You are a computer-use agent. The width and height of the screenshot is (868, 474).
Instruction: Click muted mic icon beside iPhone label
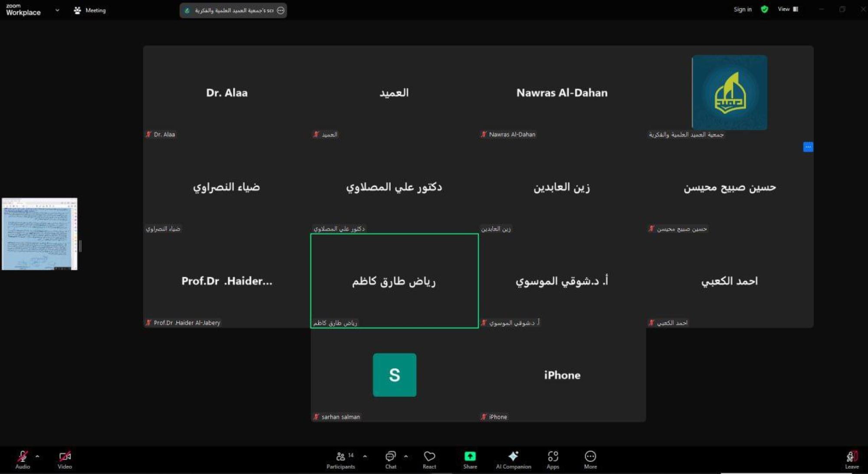click(x=484, y=417)
